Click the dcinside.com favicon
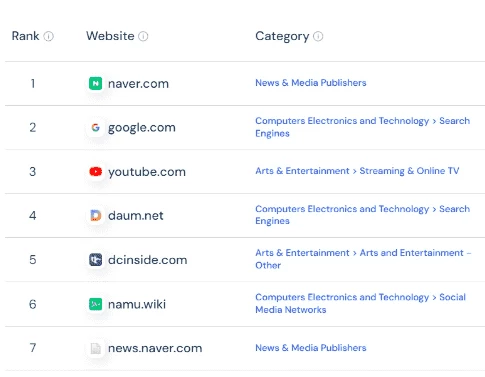Viewport: 485px width, 377px height. tap(95, 260)
